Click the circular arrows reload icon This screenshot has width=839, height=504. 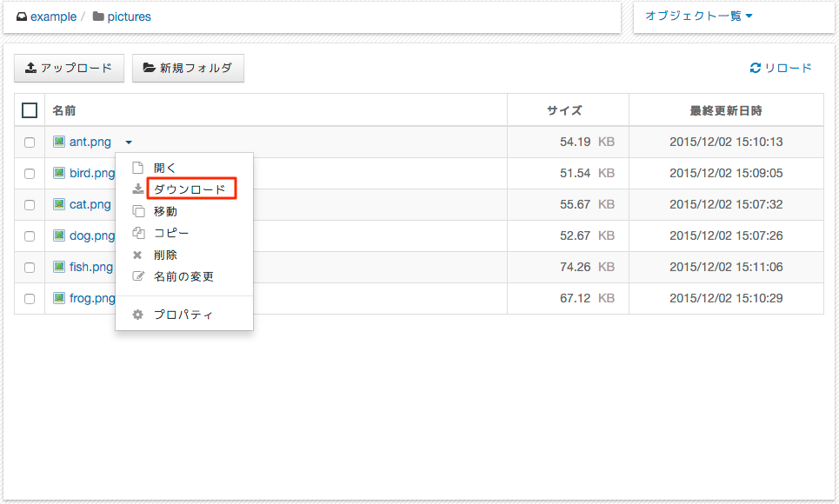pyautogui.click(x=755, y=68)
